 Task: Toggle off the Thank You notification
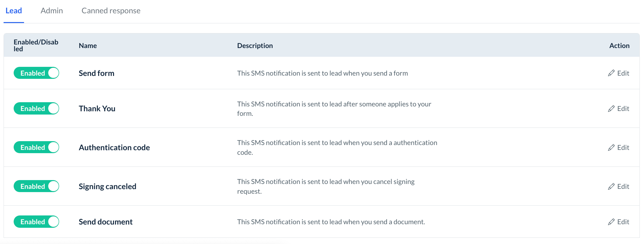tap(36, 109)
